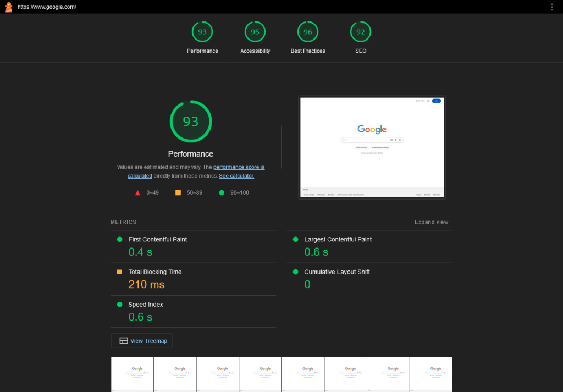Expand the Largest Contentful Paint metric

coord(338,240)
